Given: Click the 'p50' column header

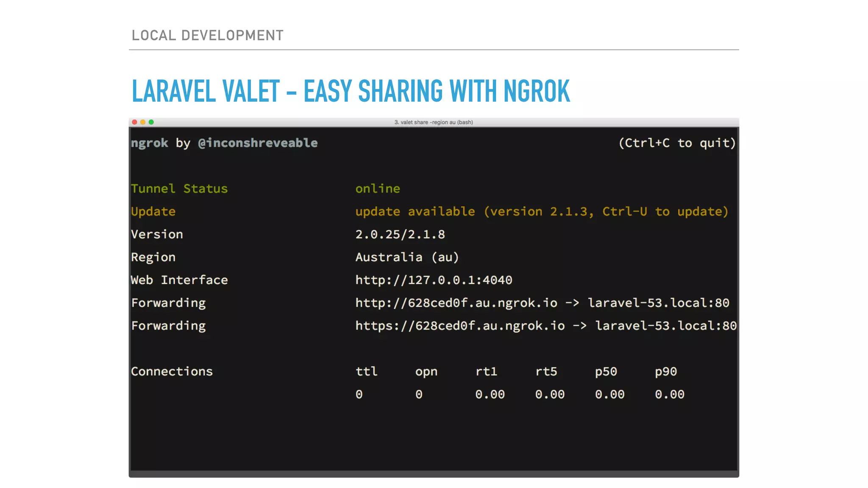Looking at the screenshot, I should (x=606, y=372).
